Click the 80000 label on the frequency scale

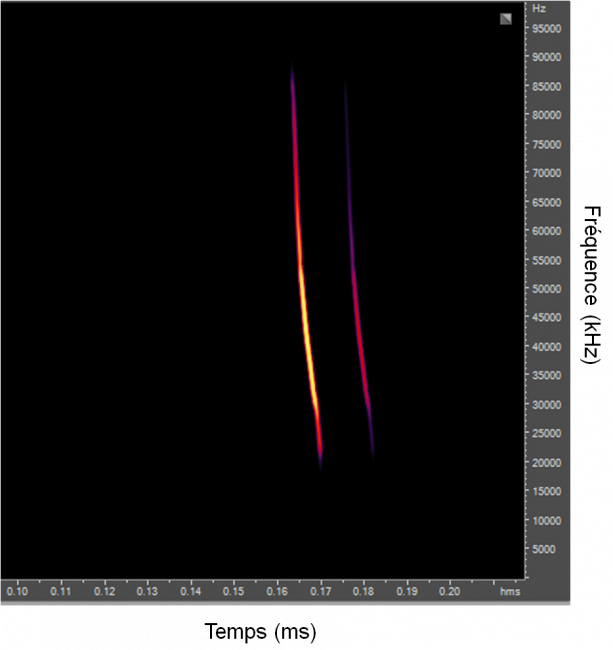tap(544, 115)
